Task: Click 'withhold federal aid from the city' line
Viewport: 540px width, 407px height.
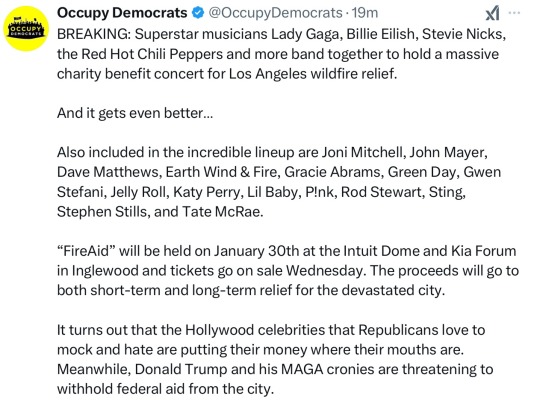Action: pos(163,389)
